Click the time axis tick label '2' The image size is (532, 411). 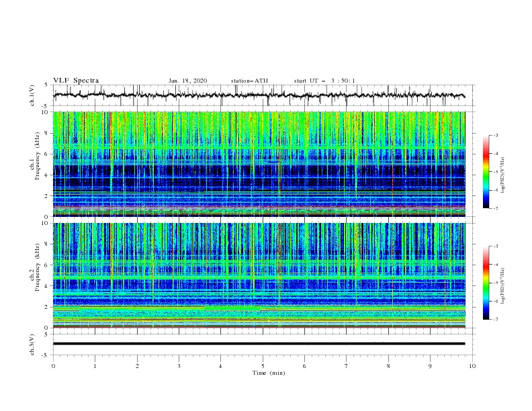[x=137, y=366]
